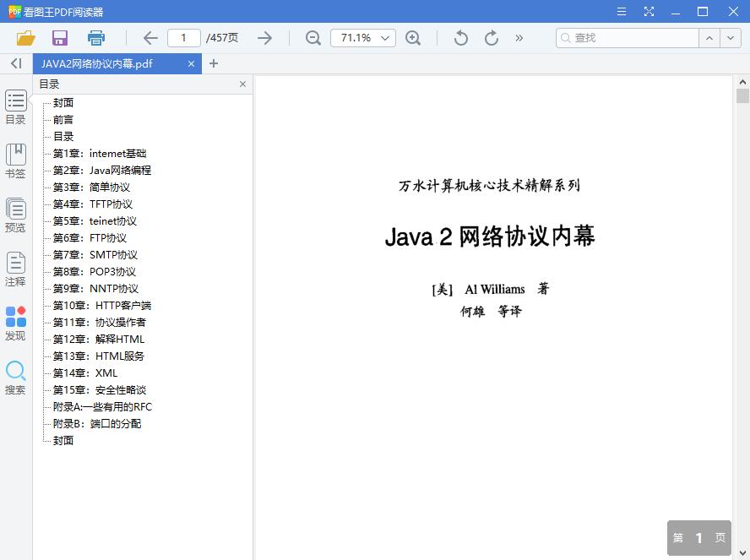Click the 第 1 页 page indicator
Screen dimensions: 750x560
pyautogui.click(x=699, y=538)
